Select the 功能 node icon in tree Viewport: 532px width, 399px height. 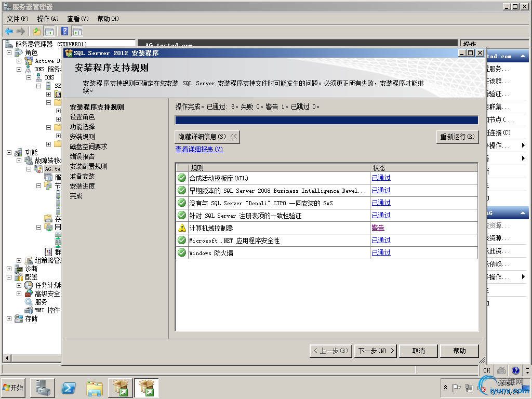[x=19, y=152]
